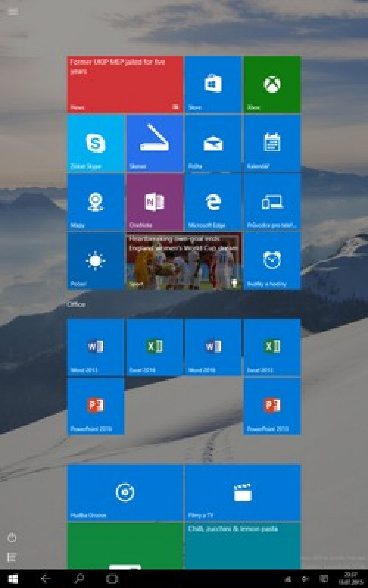Viewport: 368px width, 588px height.
Task: Launch the Xbox app tile
Action: pyautogui.click(x=272, y=84)
